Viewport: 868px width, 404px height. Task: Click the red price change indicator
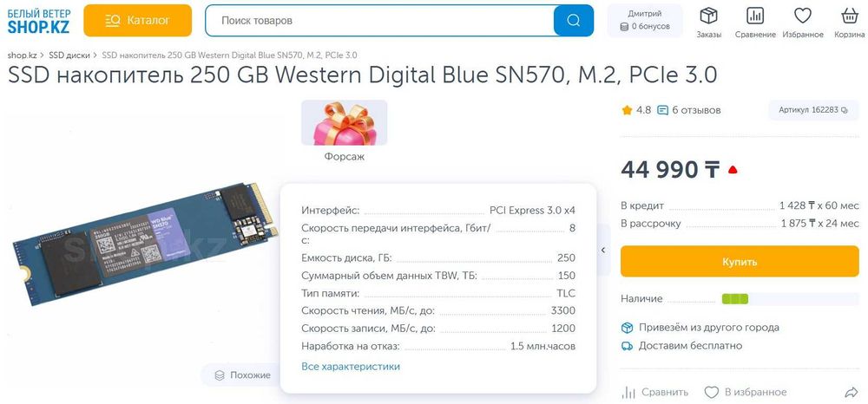pos(733,169)
